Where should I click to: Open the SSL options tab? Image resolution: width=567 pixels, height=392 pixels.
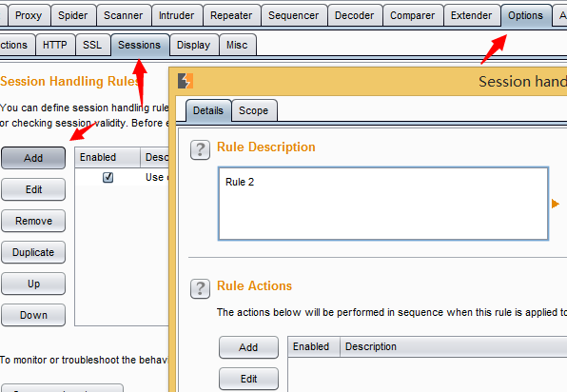click(92, 45)
